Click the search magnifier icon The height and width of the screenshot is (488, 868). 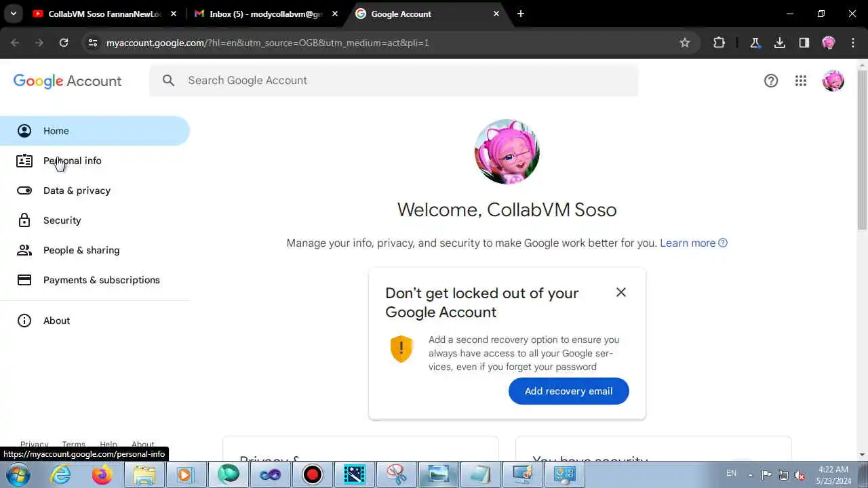[169, 81]
